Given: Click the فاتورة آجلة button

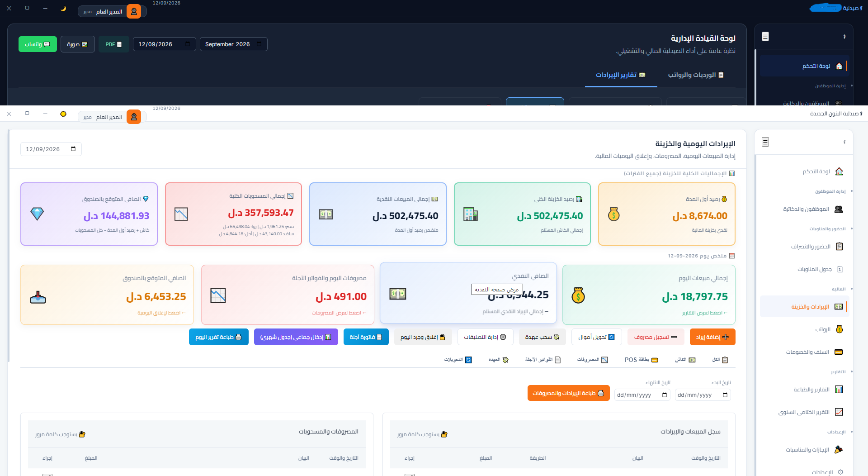Looking at the screenshot, I should (366, 337).
